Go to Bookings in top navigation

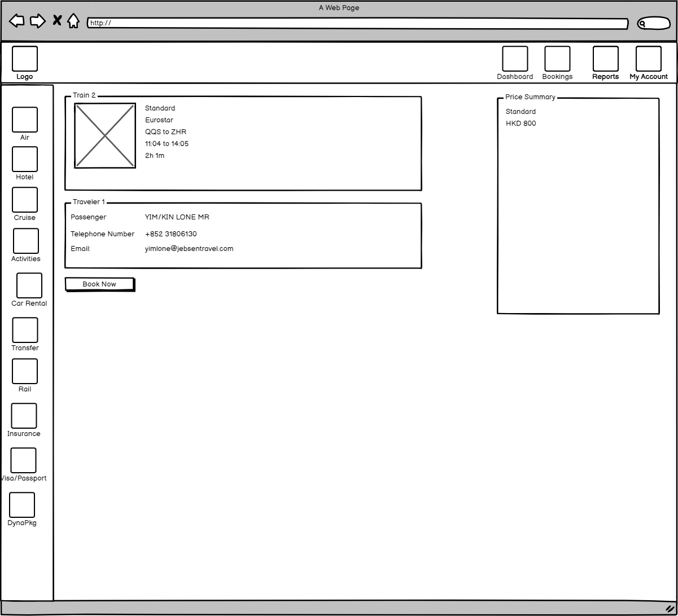click(x=557, y=59)
